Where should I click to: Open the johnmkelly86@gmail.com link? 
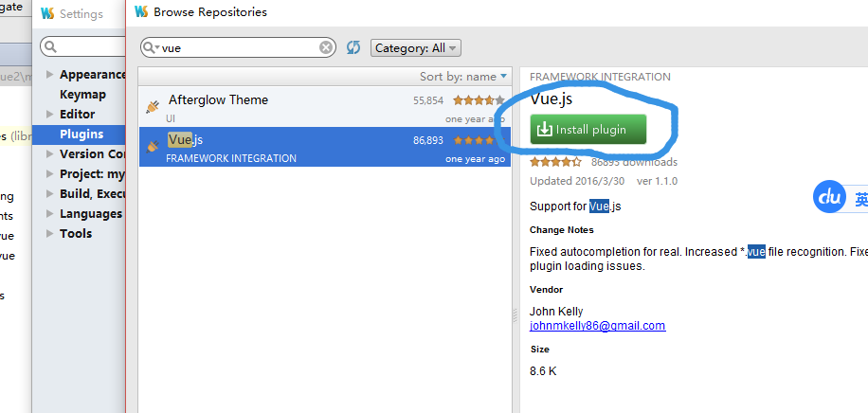(597, 326)
